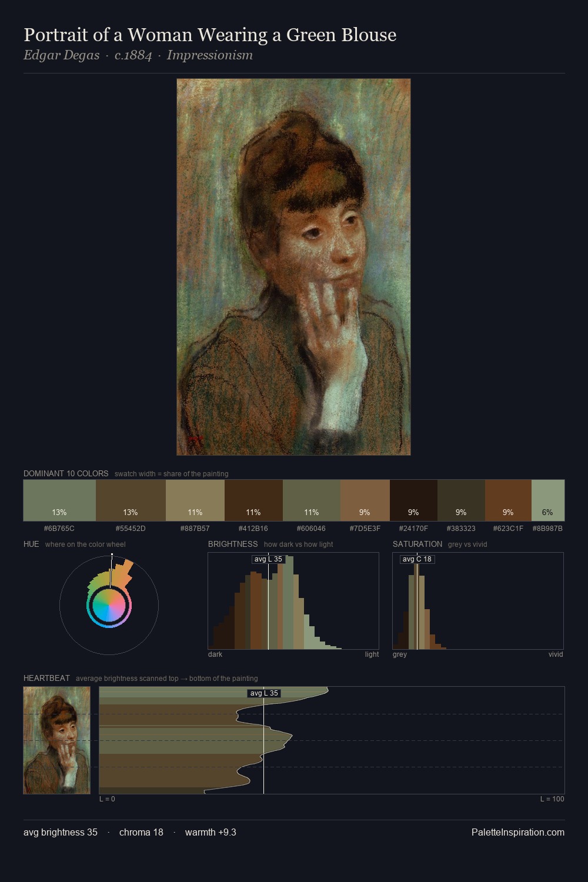Choose the #623C1F rust swatch
This screenshot has height=882, width=588.
[508, 500]
